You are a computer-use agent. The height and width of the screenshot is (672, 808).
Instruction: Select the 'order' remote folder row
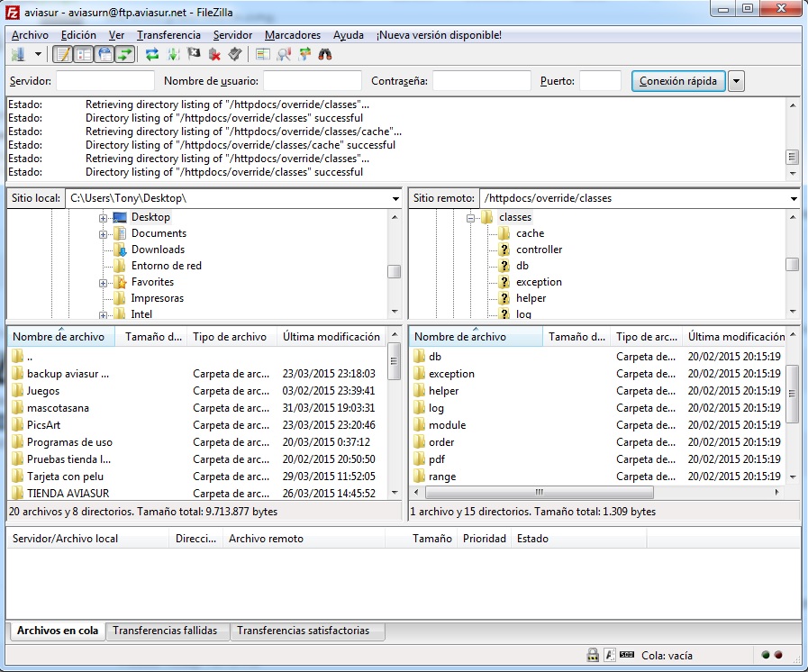(x=598, y=442)
